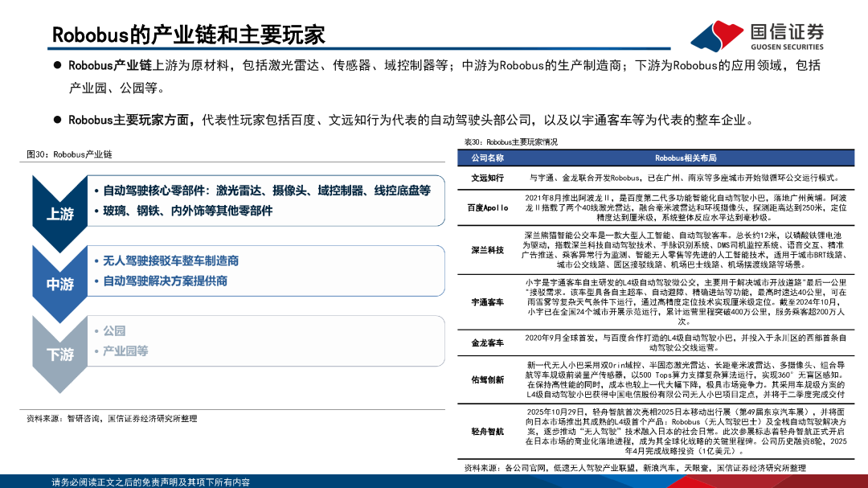This screenshot has width=868, height=488.
Task: Click the 宇通客车 company cell
Action: pyautogui.click(x=488, y=301)
